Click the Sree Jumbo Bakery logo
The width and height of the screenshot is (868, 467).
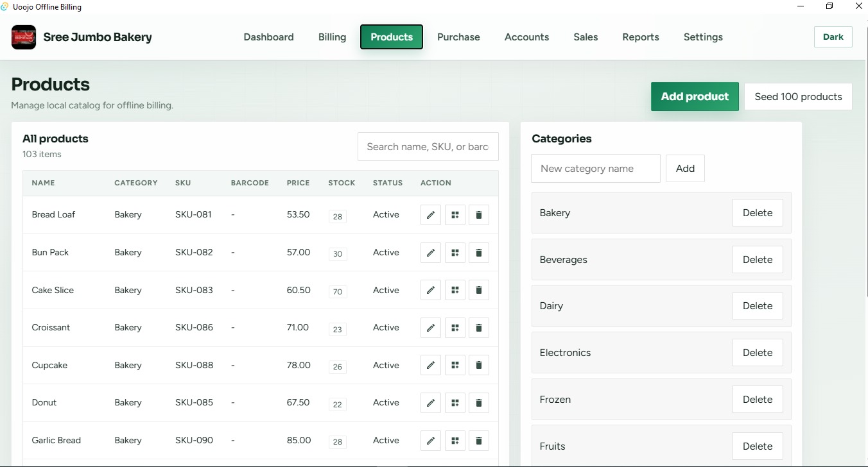click(24, 37)
